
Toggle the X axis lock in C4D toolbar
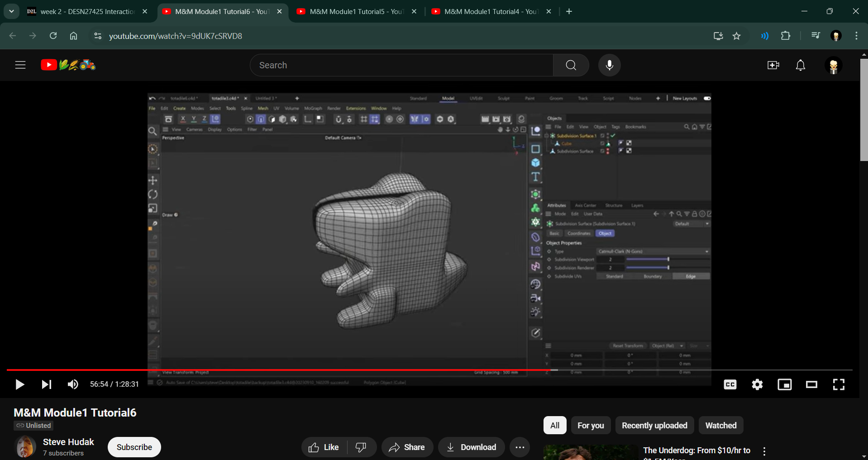pos(182,119)
